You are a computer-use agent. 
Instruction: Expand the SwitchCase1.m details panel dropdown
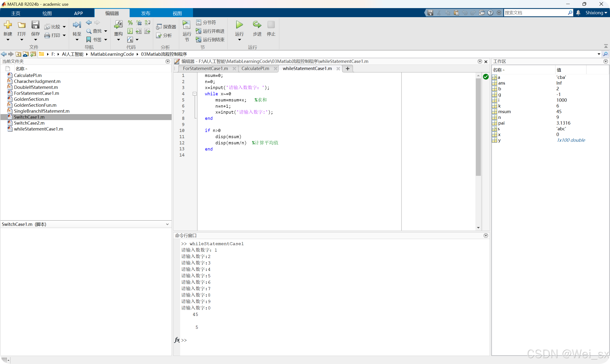(167, 224)
